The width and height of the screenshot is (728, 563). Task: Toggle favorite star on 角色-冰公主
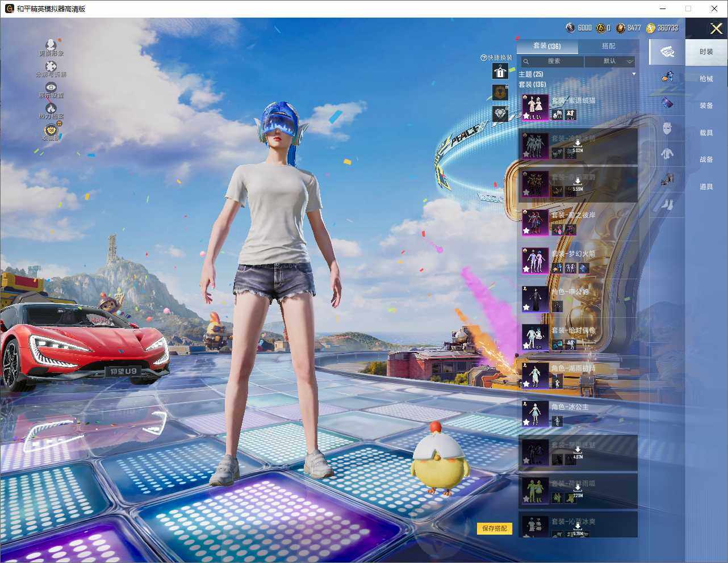(526, 422)
